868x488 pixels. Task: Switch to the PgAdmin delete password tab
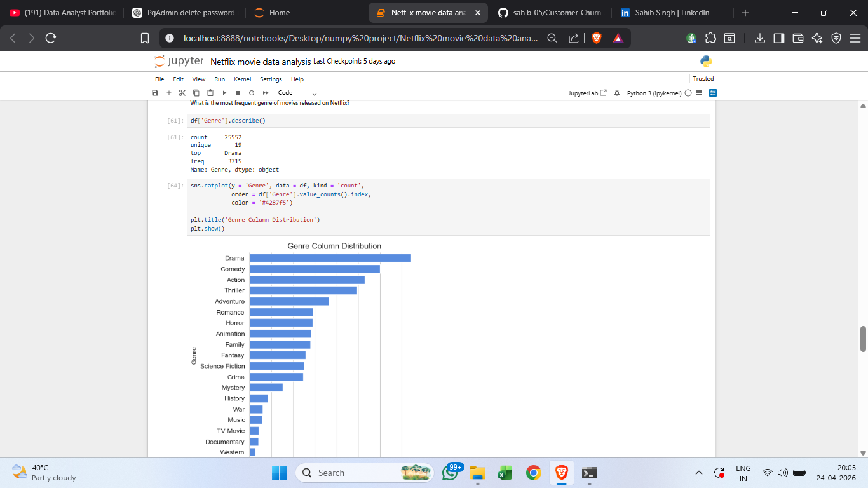(183, 13)
